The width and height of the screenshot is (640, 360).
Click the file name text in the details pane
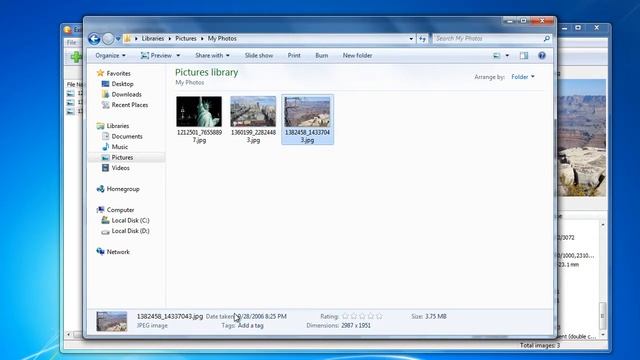170,316
